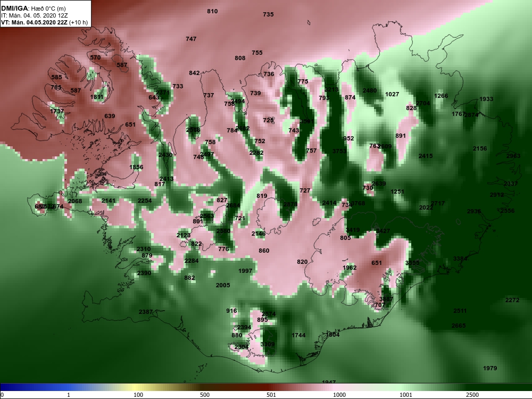Select the map value '747'

click(x=191, y=39)
